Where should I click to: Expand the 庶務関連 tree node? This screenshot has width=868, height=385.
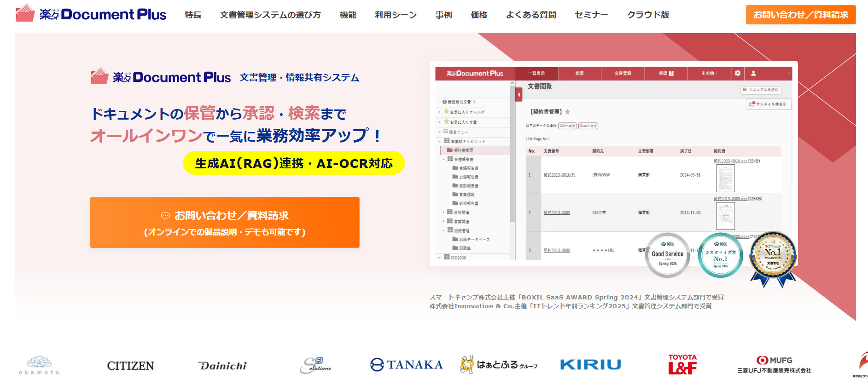444,213
